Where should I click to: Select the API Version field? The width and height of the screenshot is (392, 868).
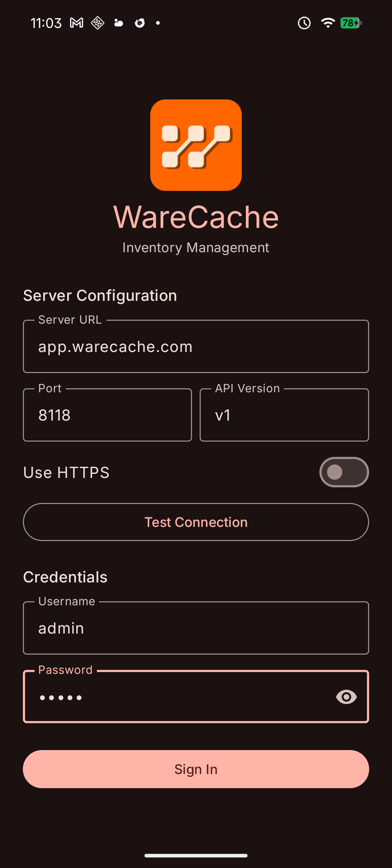tap(284, 415)
